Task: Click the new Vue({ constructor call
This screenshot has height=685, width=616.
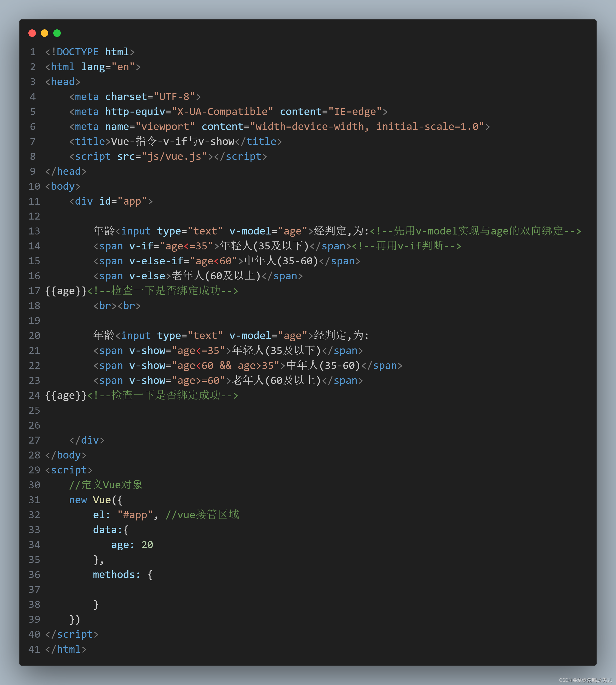Action: tap(96, 500)
